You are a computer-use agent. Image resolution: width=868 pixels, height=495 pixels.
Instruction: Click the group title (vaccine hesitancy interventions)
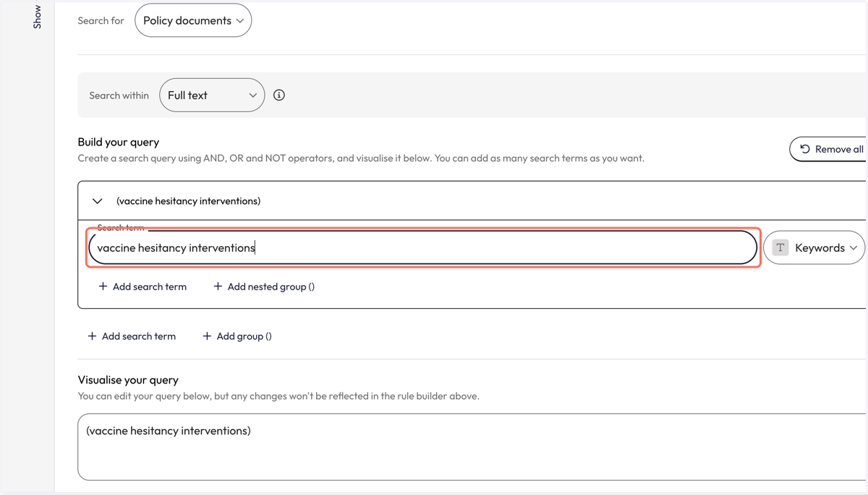(188, 201)
